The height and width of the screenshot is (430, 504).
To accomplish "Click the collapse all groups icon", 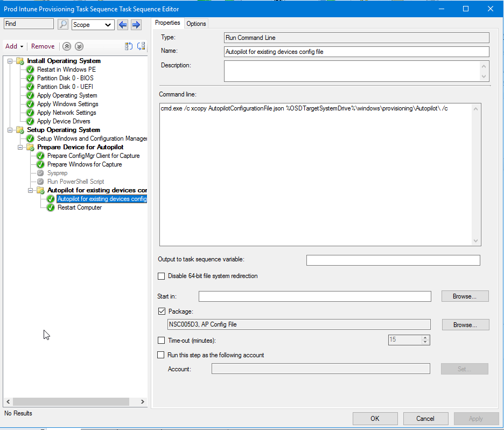I will (141, 46).
